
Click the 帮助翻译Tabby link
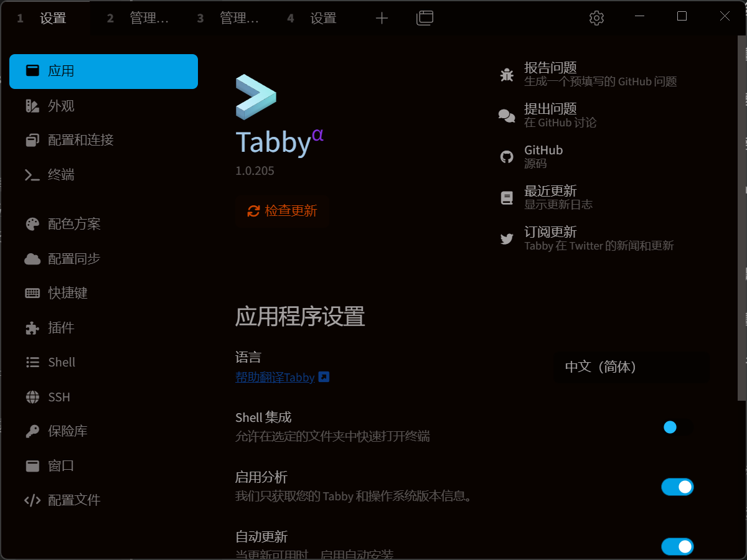point(275,377)
